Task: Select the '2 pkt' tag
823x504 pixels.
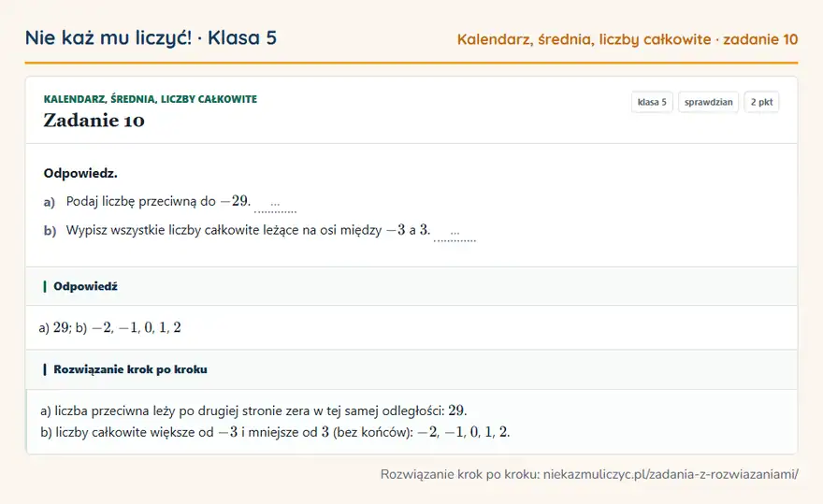Action: point(761,102)
